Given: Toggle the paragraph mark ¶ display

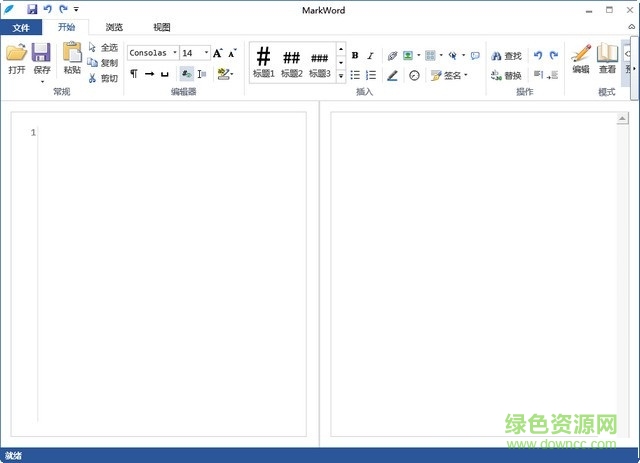Looking at the screenshot, I should [134, 74].
